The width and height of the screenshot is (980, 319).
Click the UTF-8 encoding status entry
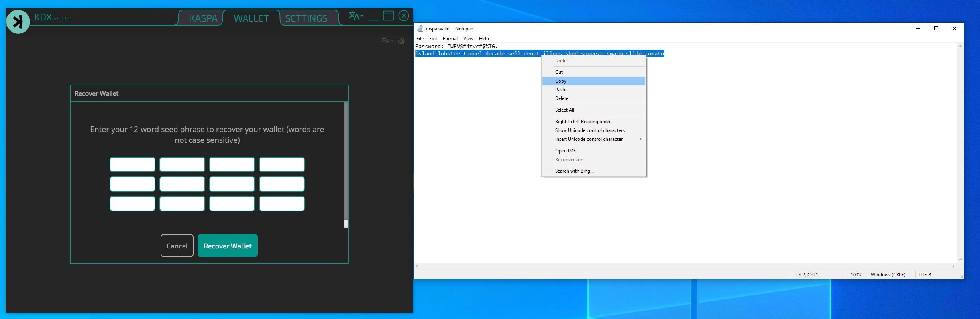[x=925, y=275]
